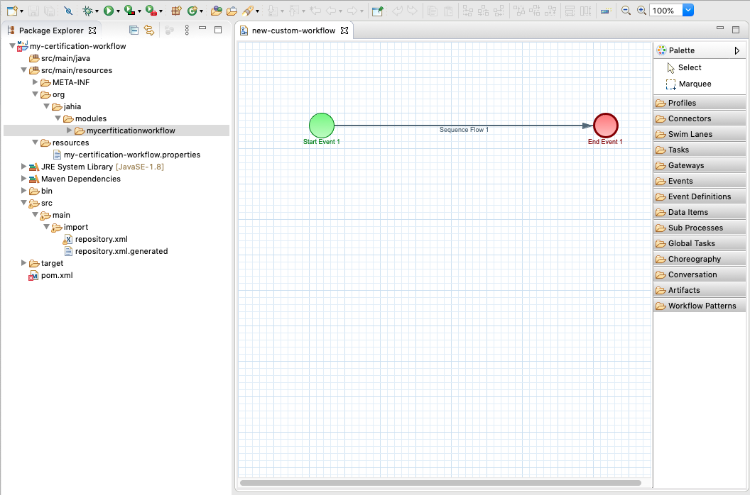Expand the META-INF folder

(x=35, y=82)
